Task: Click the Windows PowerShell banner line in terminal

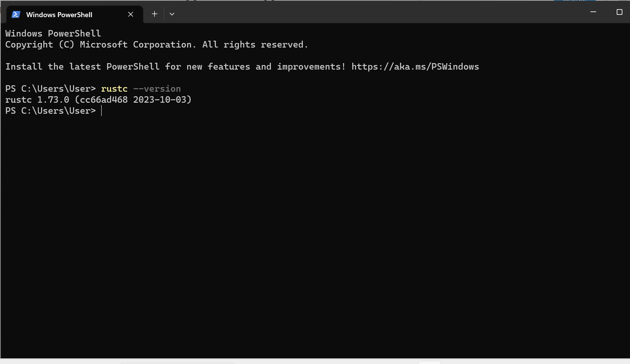Action: point(53,34)
